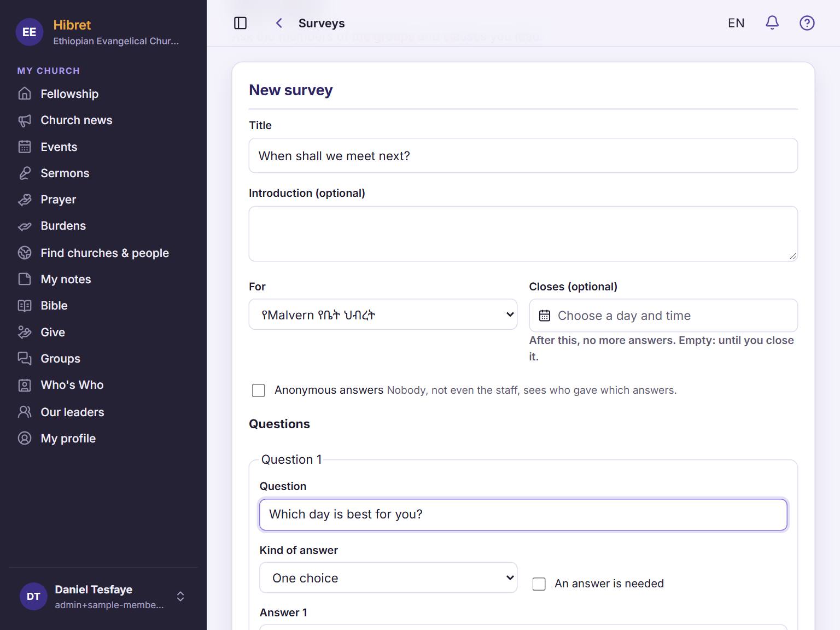Open the Kind of answer dropdown

point(388,578)
